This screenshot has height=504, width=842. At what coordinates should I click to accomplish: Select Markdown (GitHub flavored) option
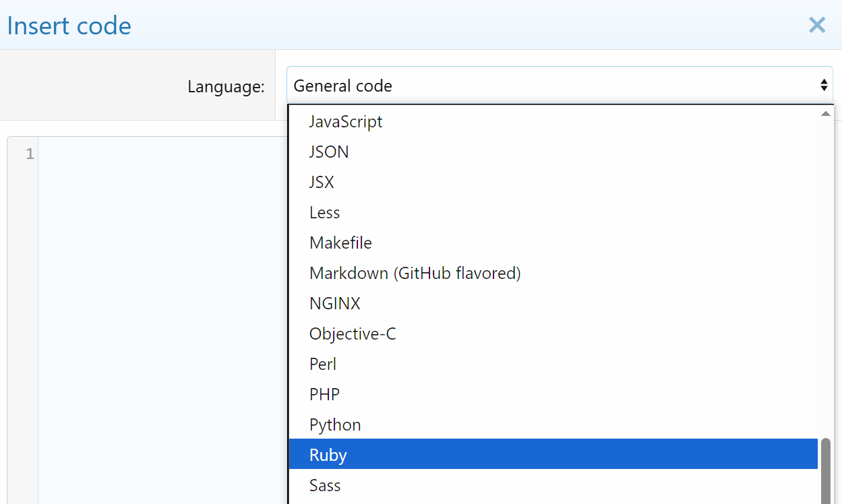pyautogui.click(x=553, y=274)
